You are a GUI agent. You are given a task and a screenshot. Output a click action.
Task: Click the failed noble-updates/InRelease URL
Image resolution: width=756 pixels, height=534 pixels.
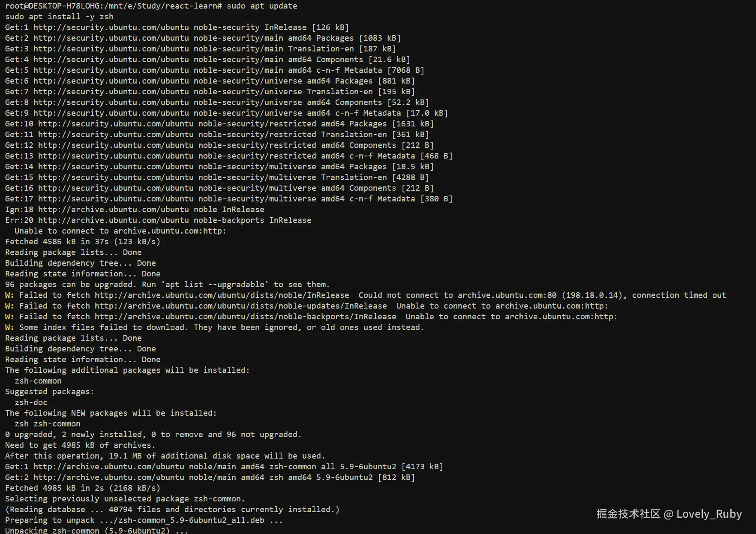(x=240, y=306)
